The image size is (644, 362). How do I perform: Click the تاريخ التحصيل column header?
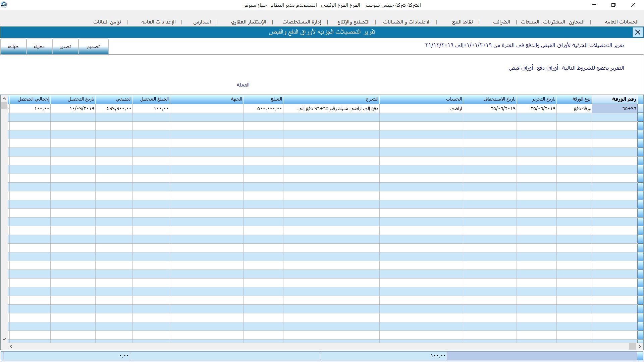[73, 99]
